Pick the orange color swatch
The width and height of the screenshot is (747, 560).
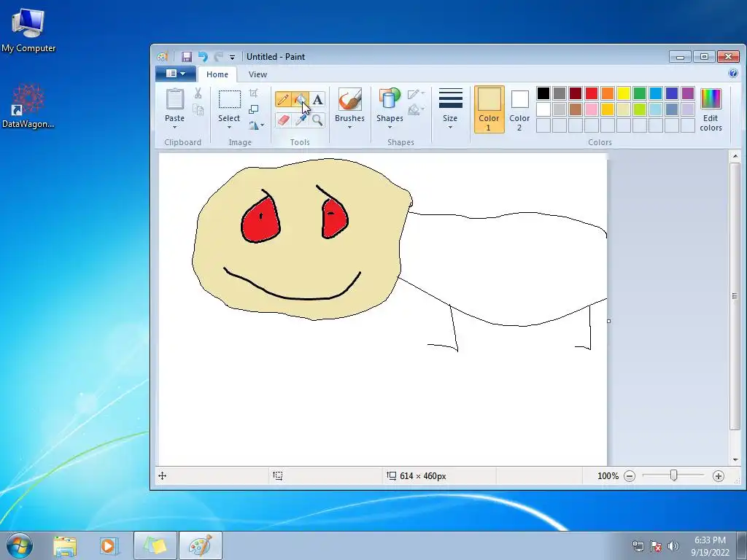click(x=608, y=93)
